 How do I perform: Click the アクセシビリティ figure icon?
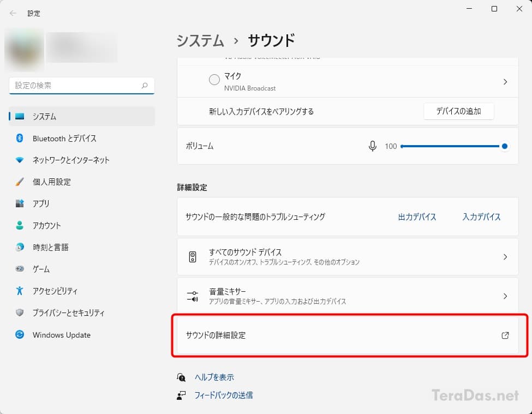point(20,291)
